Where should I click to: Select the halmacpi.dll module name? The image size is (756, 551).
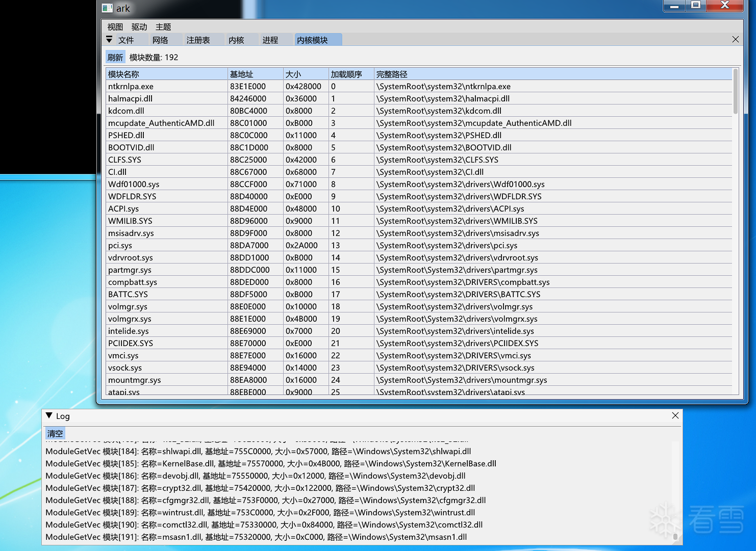[x=130, y=98]
